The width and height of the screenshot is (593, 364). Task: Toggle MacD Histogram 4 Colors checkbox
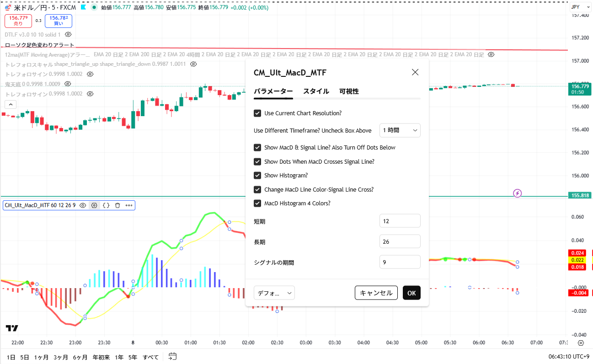point(258,203)
